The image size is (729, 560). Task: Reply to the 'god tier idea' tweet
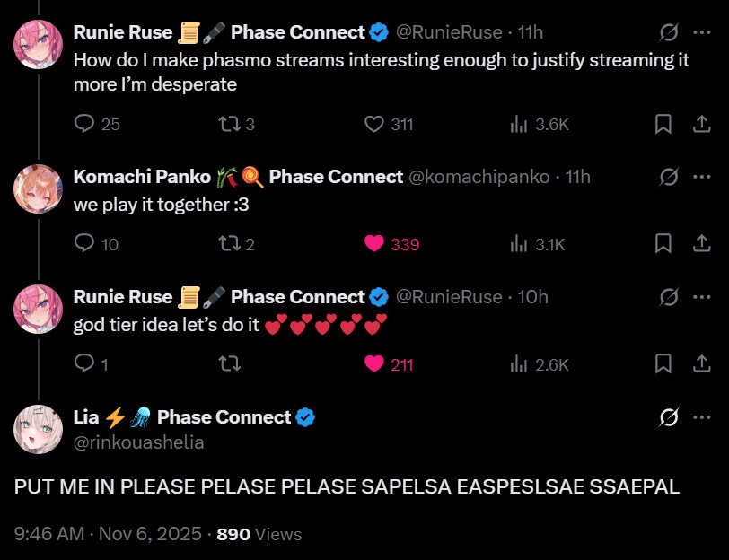[x=92, y=364]
